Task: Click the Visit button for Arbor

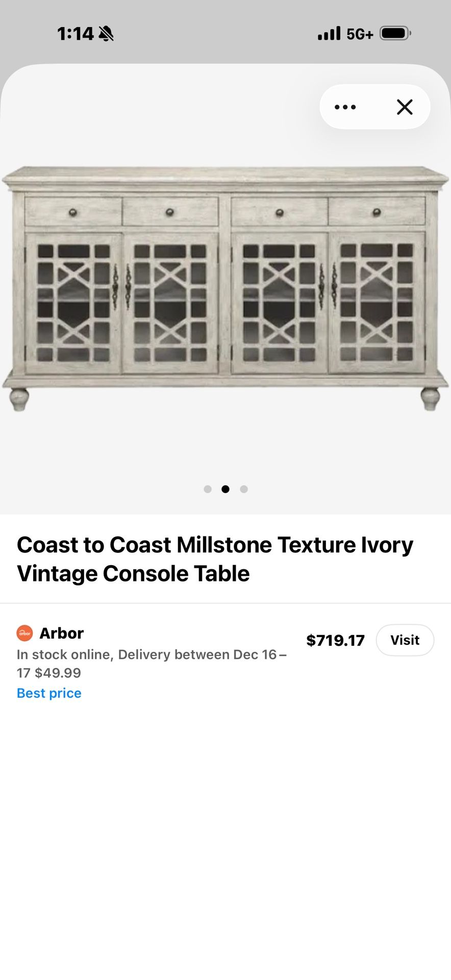Action: pos(405,640)
